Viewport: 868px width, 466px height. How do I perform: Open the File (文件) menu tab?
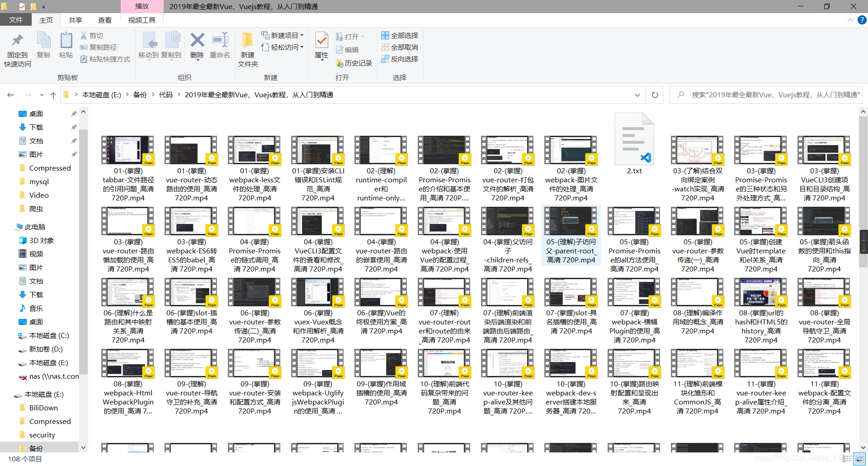[15, 20]
